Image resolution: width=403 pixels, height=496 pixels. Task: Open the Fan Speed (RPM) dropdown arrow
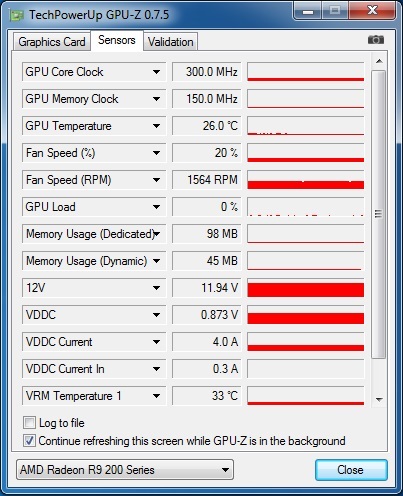coord(156,180)
